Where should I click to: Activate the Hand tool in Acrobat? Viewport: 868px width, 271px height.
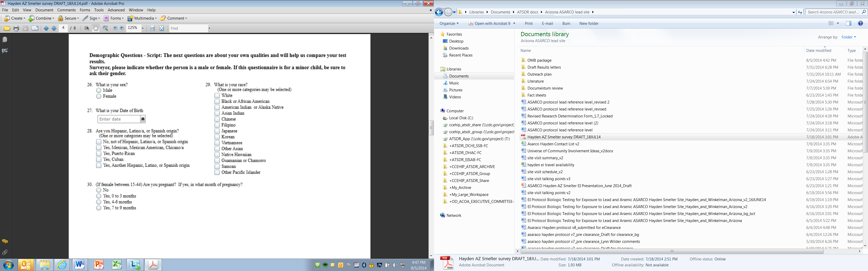coord(96,28)
